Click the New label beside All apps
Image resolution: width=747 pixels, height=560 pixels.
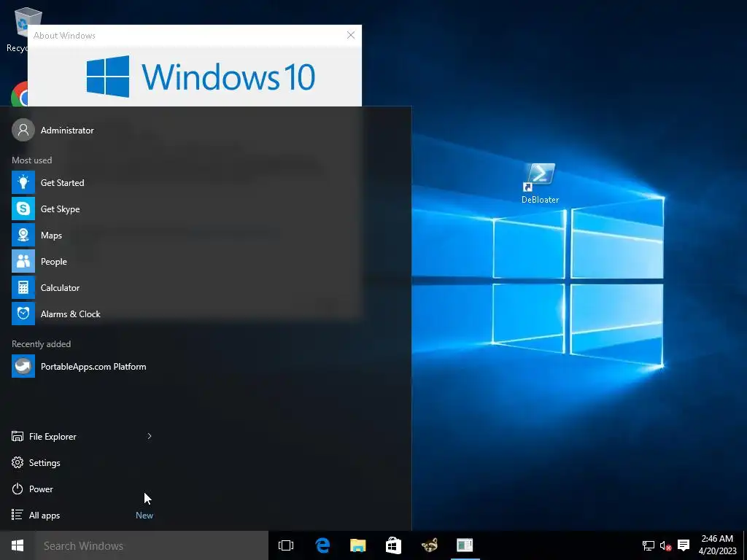coord(144,516)
